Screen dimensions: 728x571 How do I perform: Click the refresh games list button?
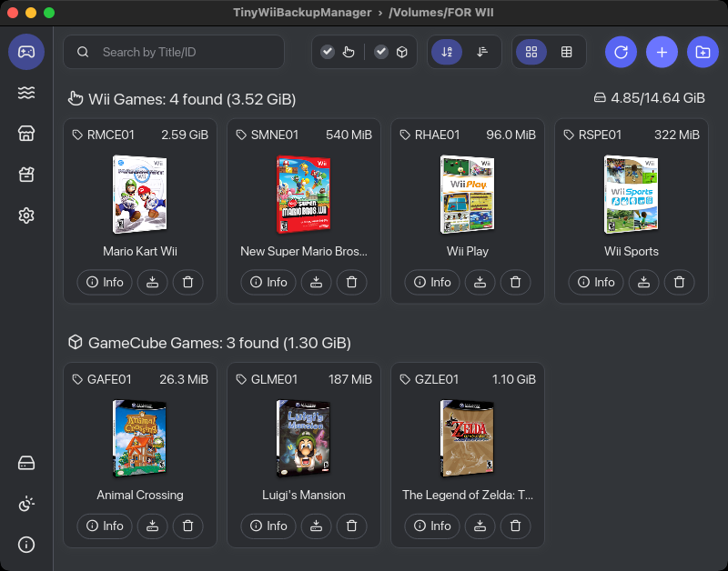pos(621,52)
